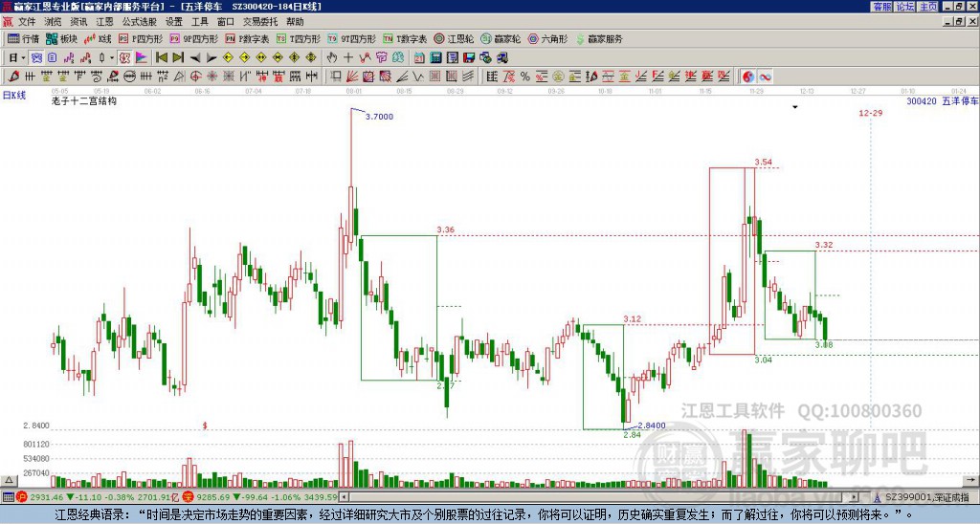This screenshot has height=524, width=980.
Task: Select the hand pan tool
Action: click(x=331, y=58)
